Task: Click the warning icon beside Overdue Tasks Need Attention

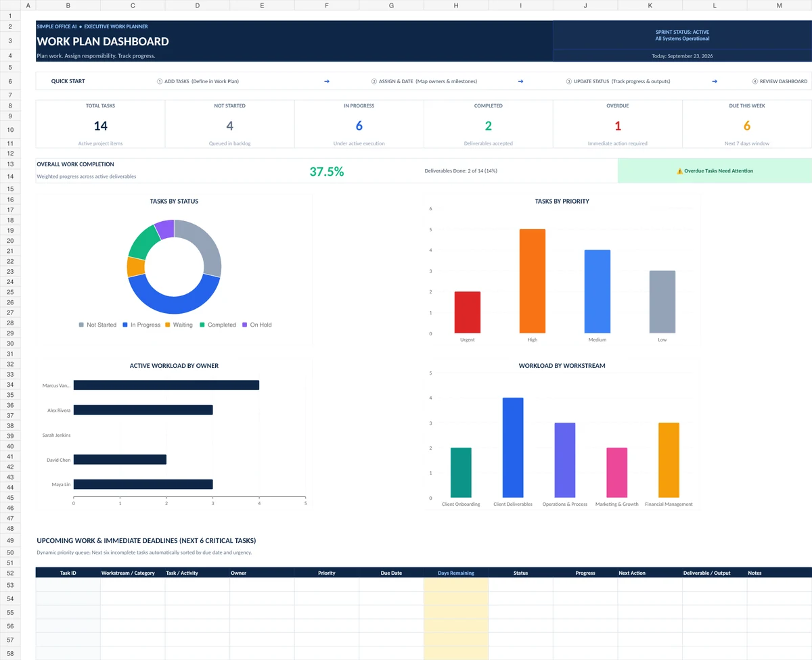Action: pos(679,171)
